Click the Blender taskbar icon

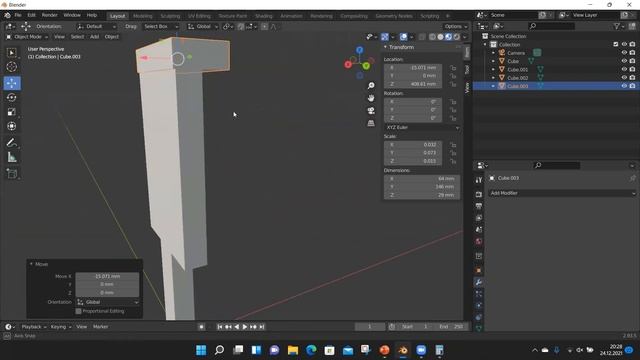pyautogui.click(x=403, y=350)
